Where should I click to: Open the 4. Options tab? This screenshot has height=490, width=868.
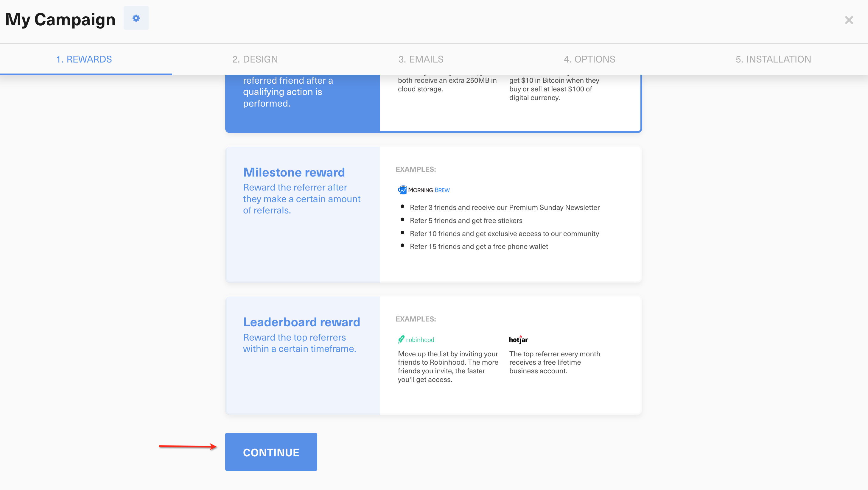point(589,59)
